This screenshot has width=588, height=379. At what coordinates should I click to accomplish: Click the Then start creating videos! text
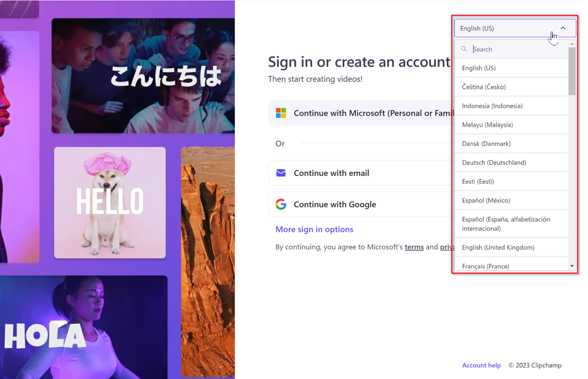pos(315,79)
